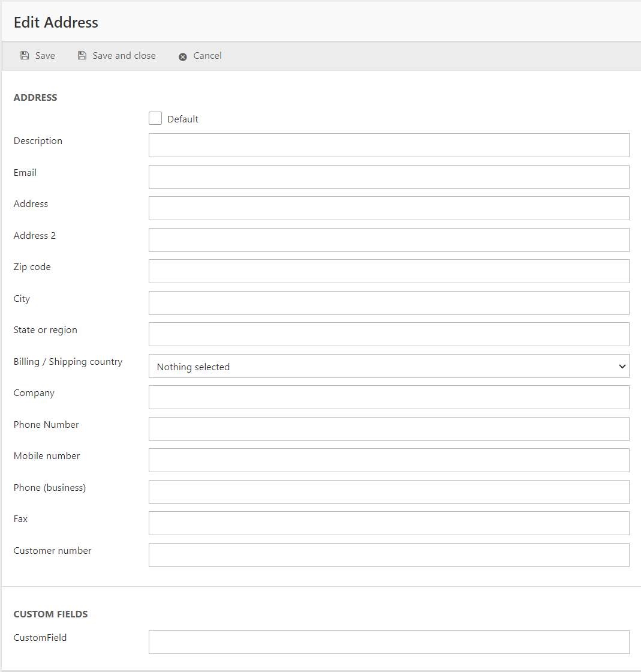The image size is (641, 672).
Task: Click the CustomField text box
Action: point(389,642)
